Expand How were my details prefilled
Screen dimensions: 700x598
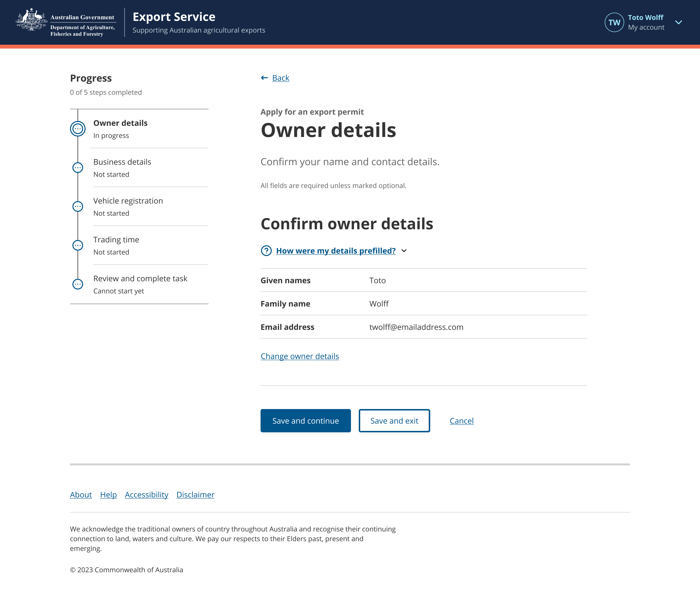click(335, 251)
